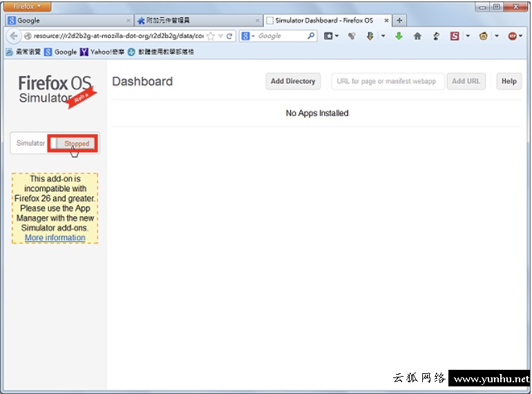Minimize the Firefox window
Image resolution: width=532 pixels, height=394 pixels.
click(482, 6)
